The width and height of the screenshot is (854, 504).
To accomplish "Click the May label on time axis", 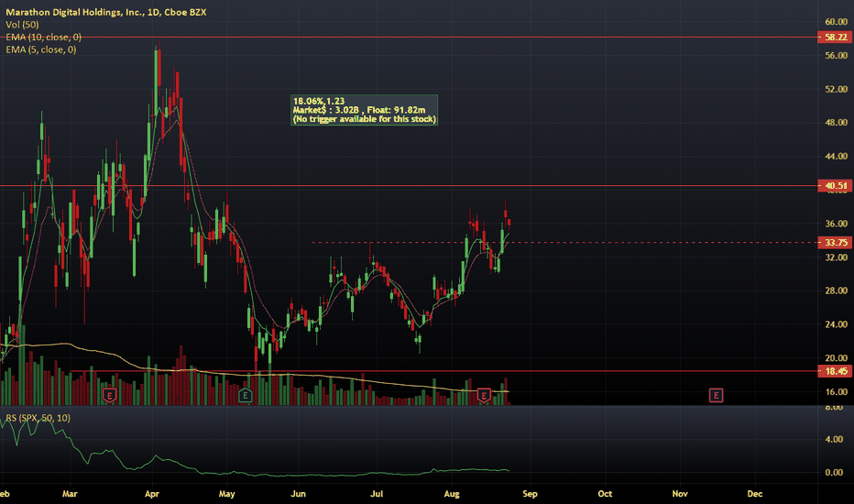I will click(x=226, y=494).
